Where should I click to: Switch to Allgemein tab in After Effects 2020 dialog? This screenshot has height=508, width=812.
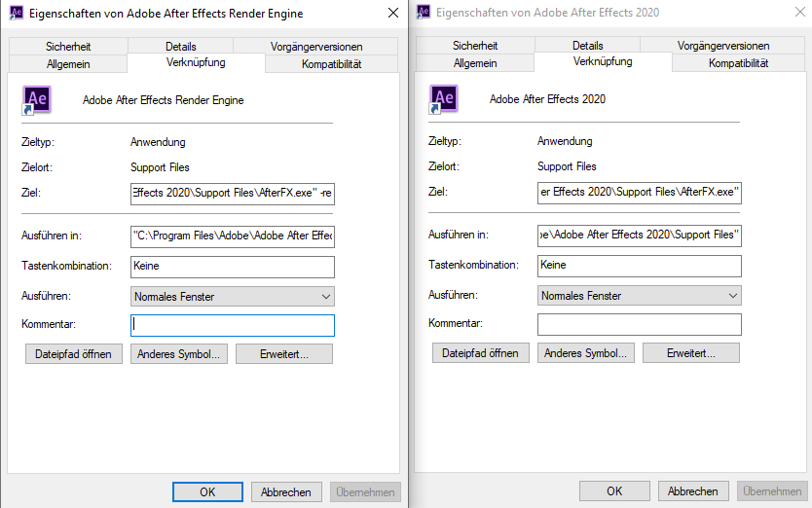click(475, 63)
